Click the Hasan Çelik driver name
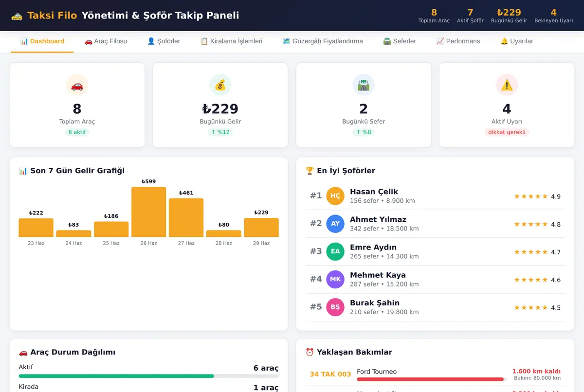Screen dimensions: 584x392 (374, 192)
